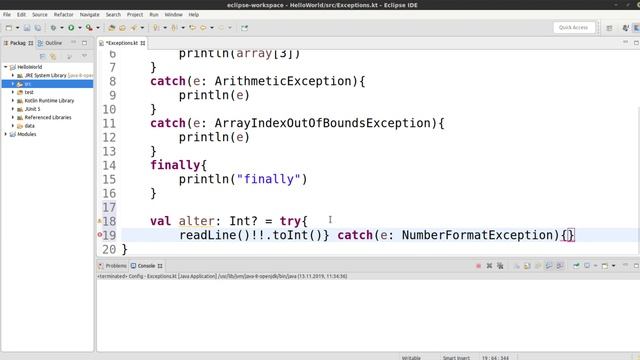This screenshot has height=360, width=640.
Task: Open the External Tools dropdown arrow
Action: point(98,28)
